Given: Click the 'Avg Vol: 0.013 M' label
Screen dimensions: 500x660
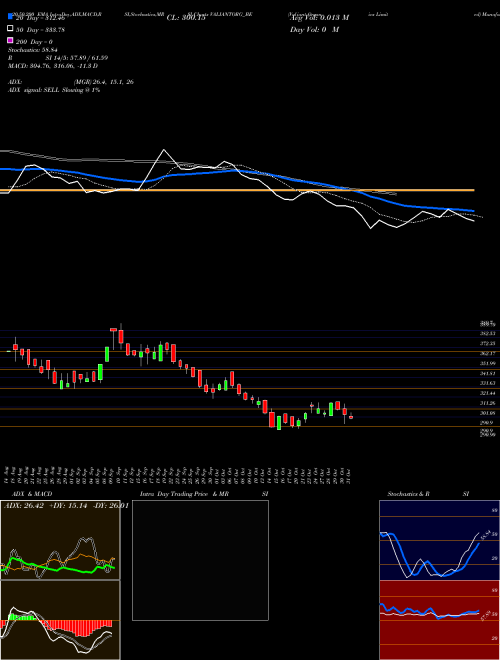Looking at the screenshot, I should pos(319,18).
